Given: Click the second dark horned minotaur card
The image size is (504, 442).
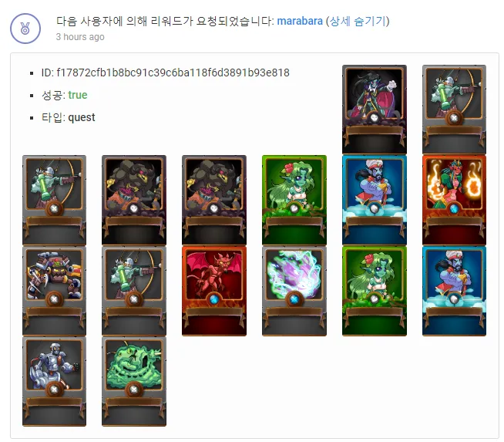Looking at the screenshot, I should point(214,200).
